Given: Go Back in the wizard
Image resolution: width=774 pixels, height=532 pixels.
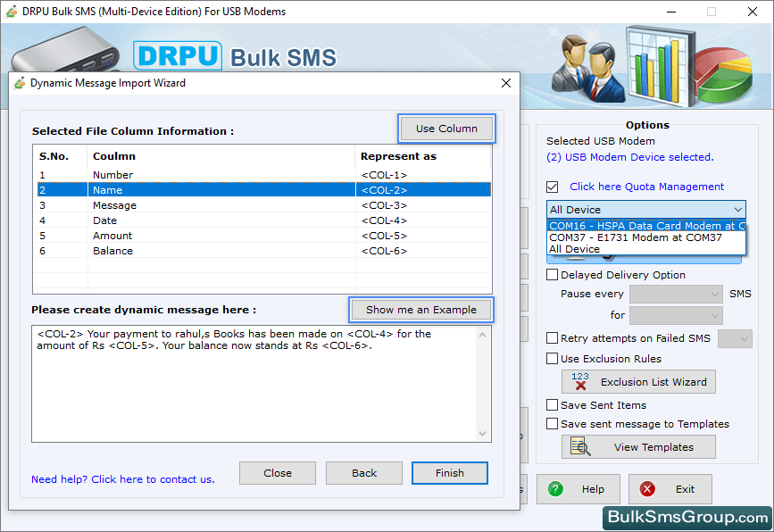Looking at the screenshot, I should [364, 473].
